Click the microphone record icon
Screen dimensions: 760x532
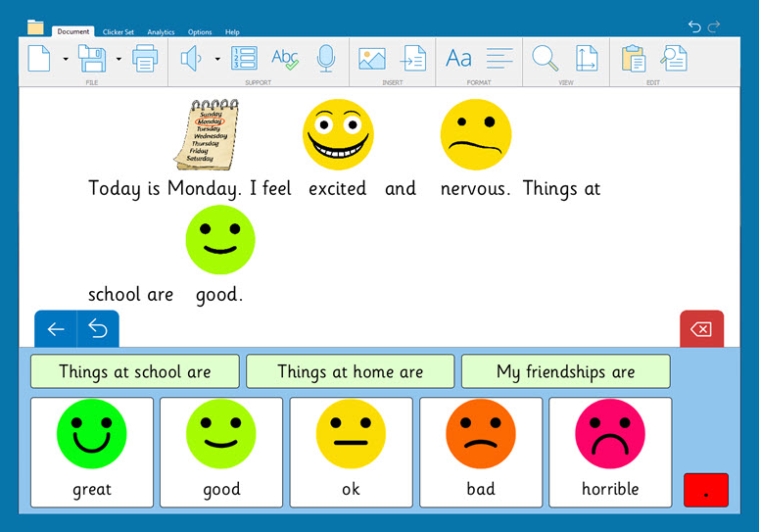[326, 59]
